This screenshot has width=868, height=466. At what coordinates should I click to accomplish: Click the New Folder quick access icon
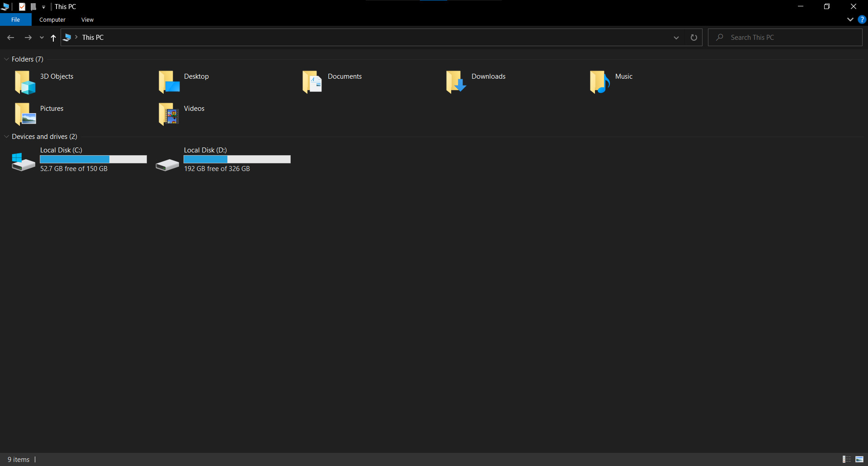[x=33, y=6]
